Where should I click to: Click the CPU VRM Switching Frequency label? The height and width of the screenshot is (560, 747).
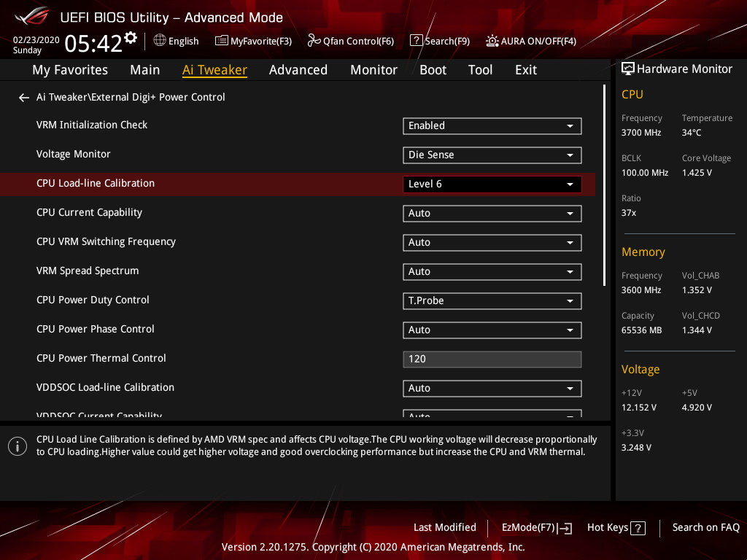tap(107, 241)
